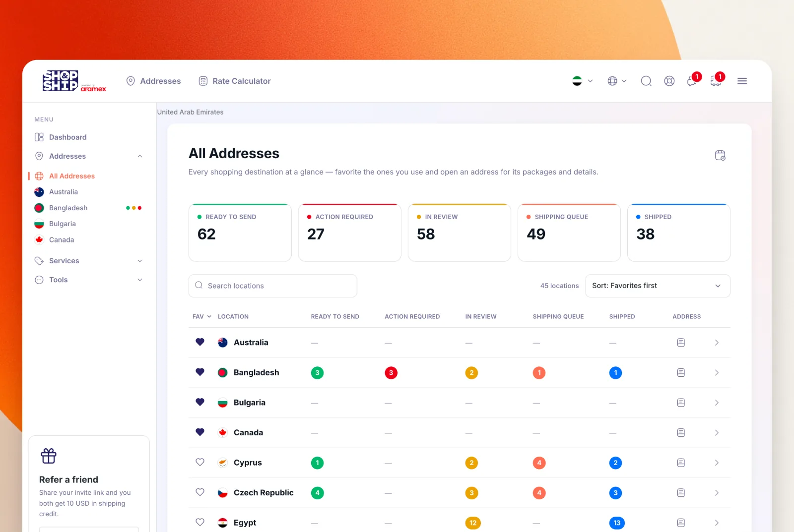Open the Shipped summary card
The height and width of the screenshot is (532, 794).
(x=678, y=233)
